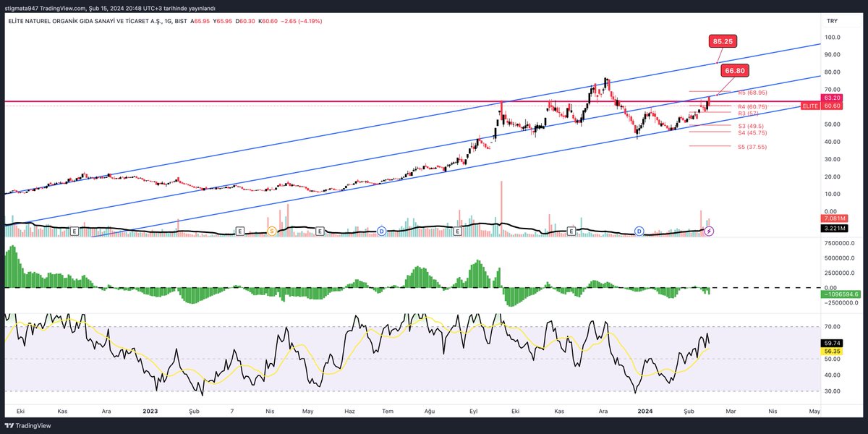Select the red 66.80 price target label

(x=735, y=71)
